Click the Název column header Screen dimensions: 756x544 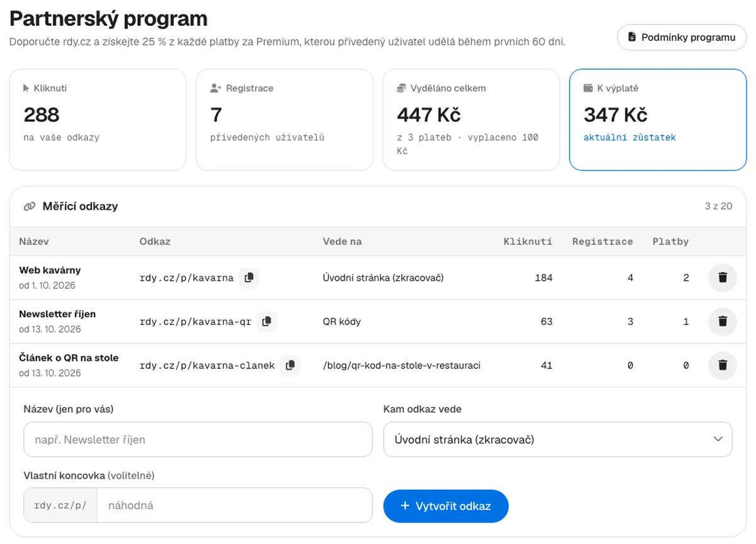pos(34,242)
